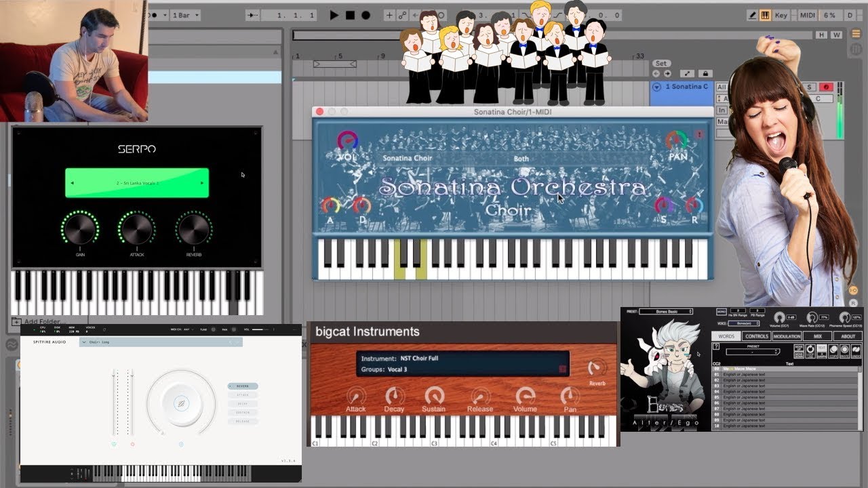Adjust Sonatina sustain knob S
Image resolution: width=868 pixels, height=488 pixels.
pos(664,205)
